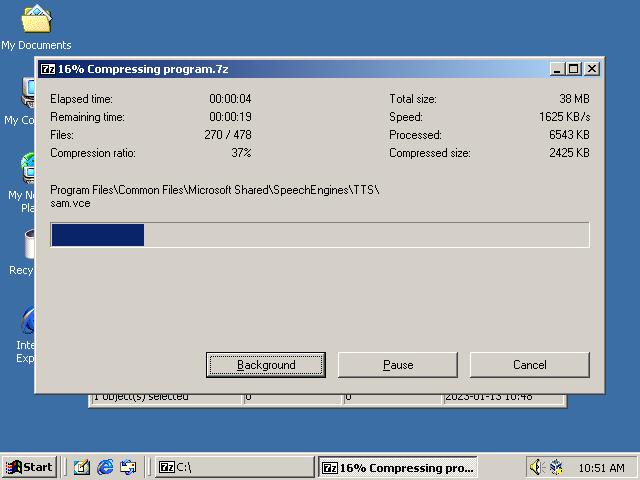Screen dimensions: 640x480
Task: Select the My Computer desktop icon
Action: pyautogui.click(x=27, y=93)
